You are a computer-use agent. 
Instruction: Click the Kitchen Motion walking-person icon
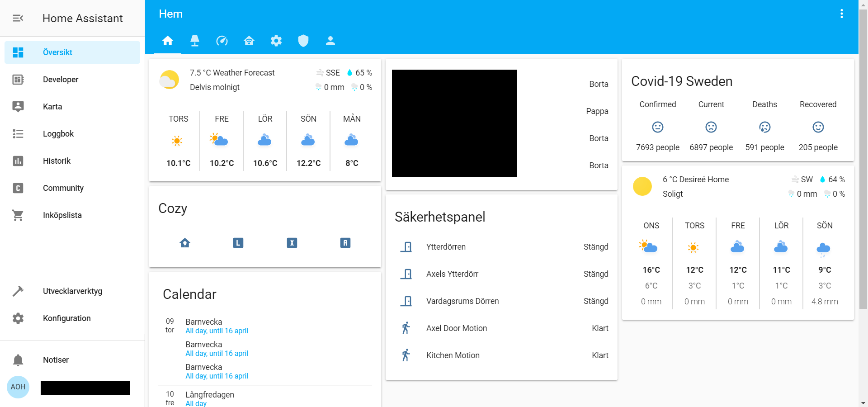[x=406, y=355]
